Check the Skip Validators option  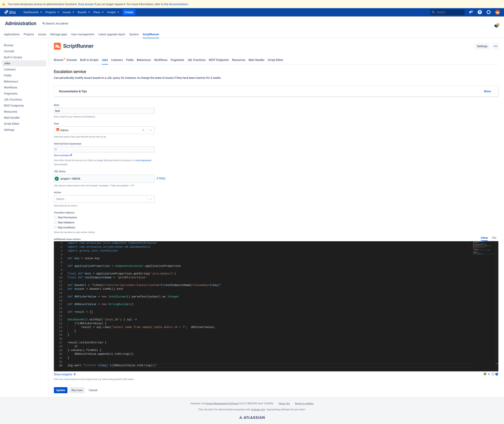[56, 222]
